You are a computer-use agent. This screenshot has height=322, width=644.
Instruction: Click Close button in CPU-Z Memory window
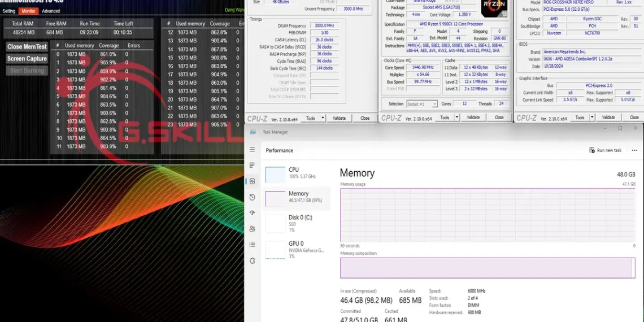pos(365,118)
